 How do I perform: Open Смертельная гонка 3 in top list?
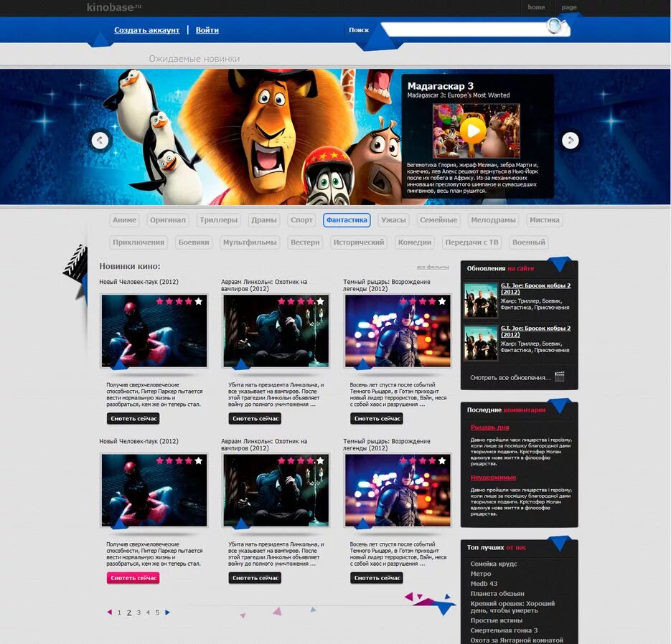504,630
